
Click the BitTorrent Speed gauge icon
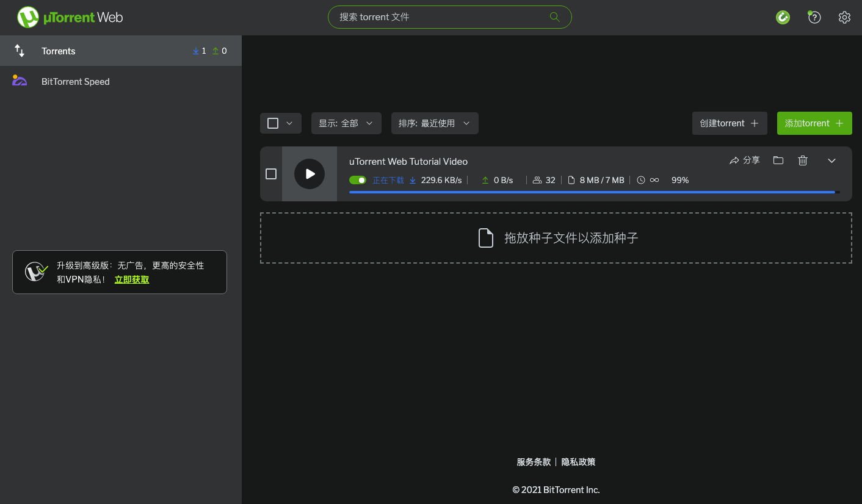click(x=20, y=81)
